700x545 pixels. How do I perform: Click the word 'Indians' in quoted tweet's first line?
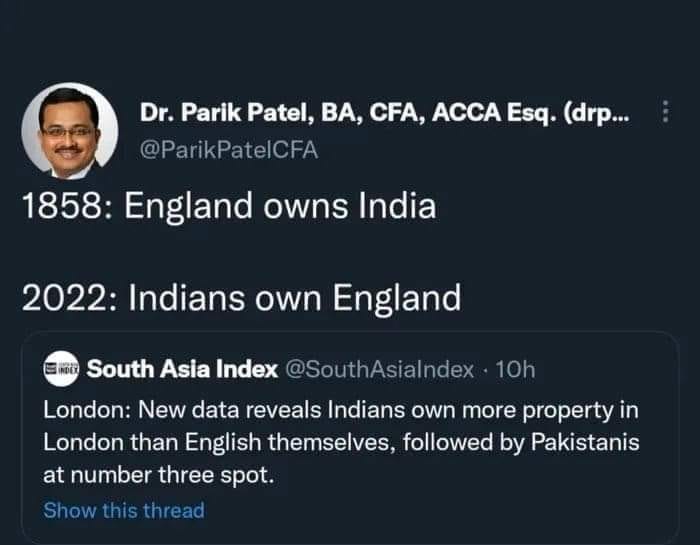click(x=353, y=410)
